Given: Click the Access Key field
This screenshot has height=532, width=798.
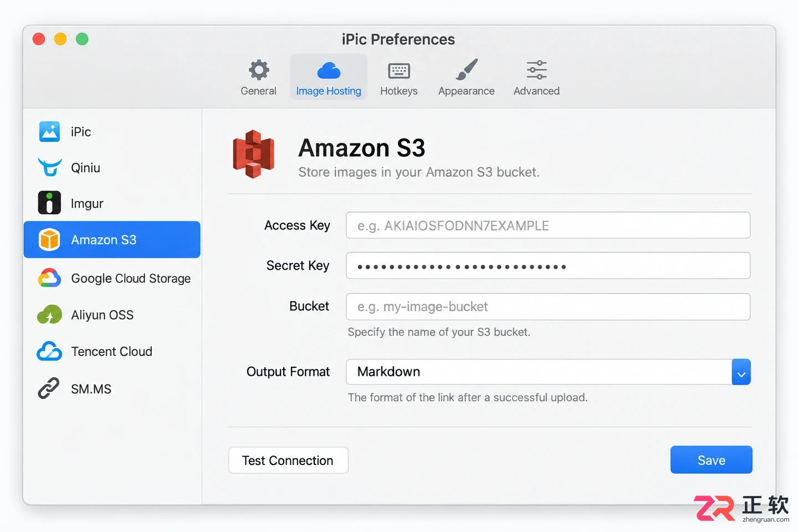Looking at the screenshot, I should [x=548, y=226].
